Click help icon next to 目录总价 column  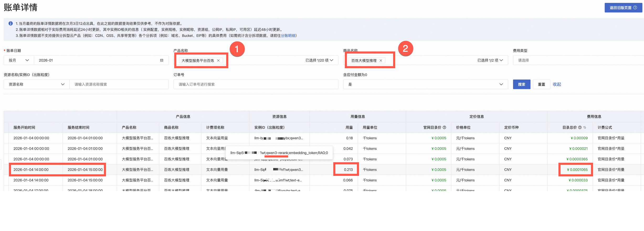coord(580,127)
